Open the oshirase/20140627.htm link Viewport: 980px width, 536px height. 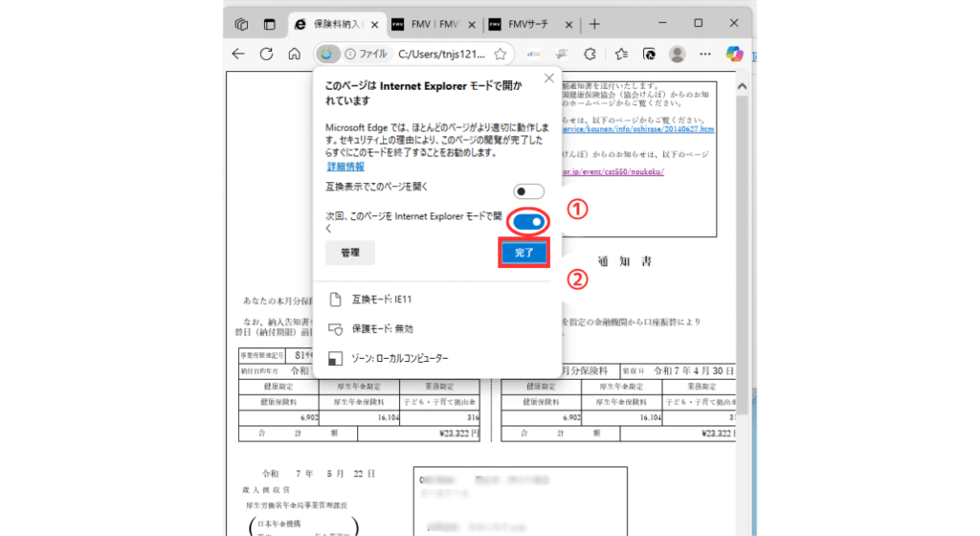click(x=637, y=129)
